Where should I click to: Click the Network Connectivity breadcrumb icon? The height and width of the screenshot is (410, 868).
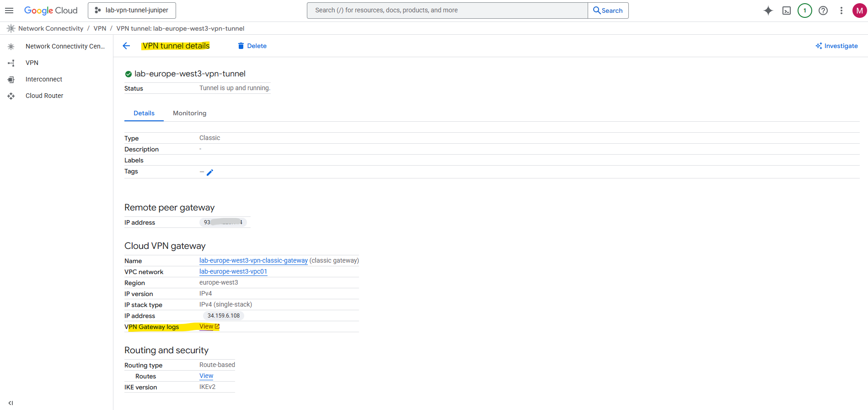click(11, 28)
